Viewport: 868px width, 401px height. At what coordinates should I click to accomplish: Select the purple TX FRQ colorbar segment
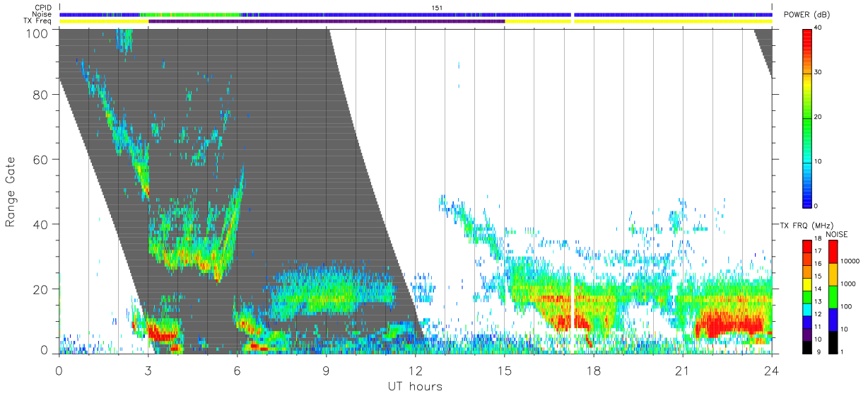coord(808,335)
